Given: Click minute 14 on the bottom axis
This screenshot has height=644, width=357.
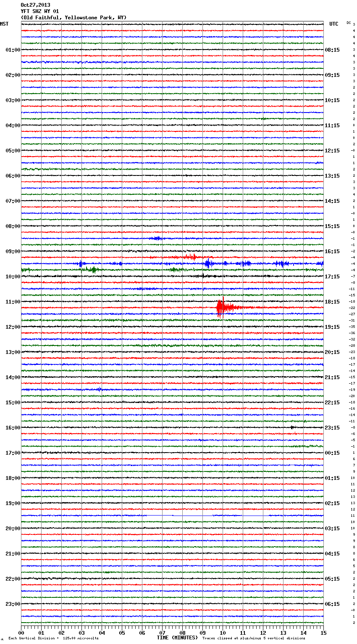Looking at the screenshot, I should click(x=303, y=633).
